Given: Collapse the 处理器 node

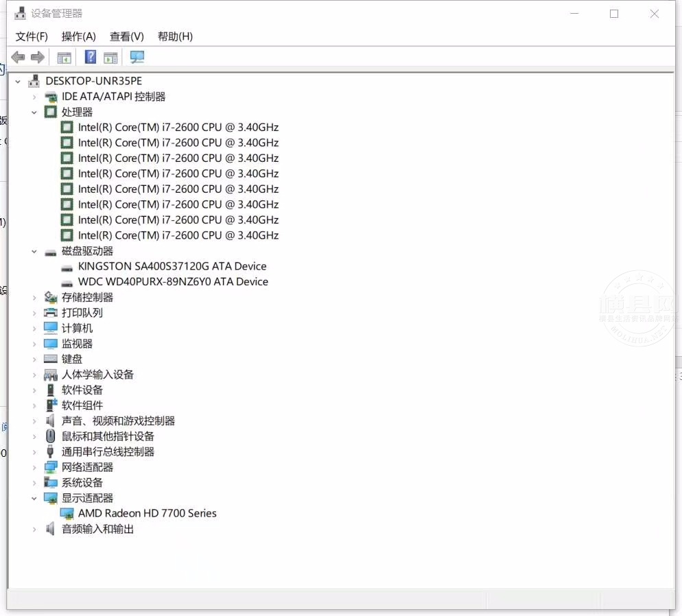Looking at the screenshot, I should pyautogui.click(x=34, y=112).
